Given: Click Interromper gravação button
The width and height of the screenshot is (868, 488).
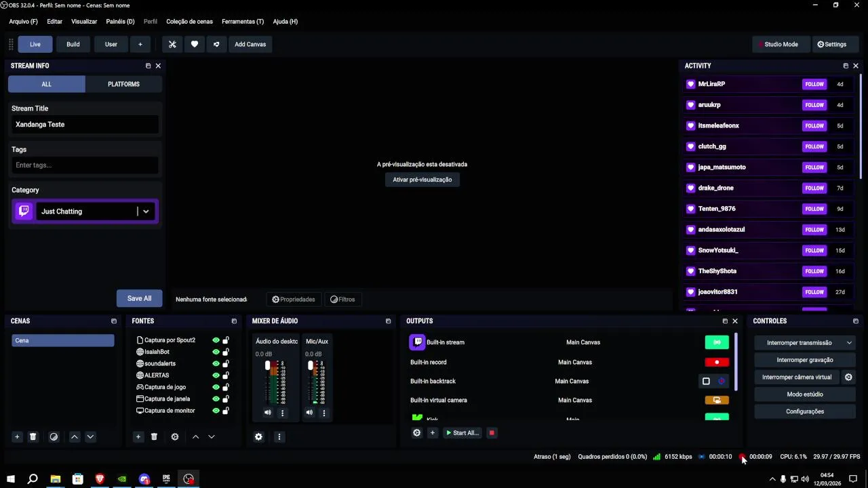Looking at the screenshot, I should (x=805, y=360).
